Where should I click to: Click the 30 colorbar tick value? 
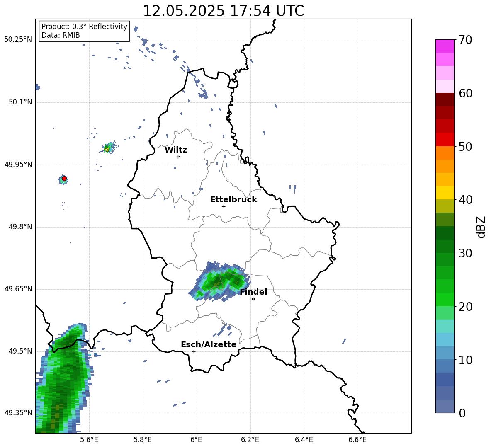click(465, 253)
